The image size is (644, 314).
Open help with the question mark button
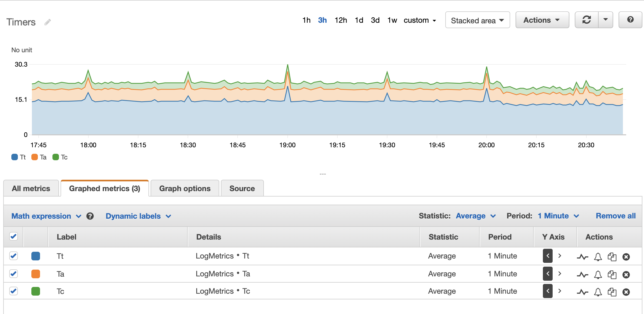click(x=630, y=20)
